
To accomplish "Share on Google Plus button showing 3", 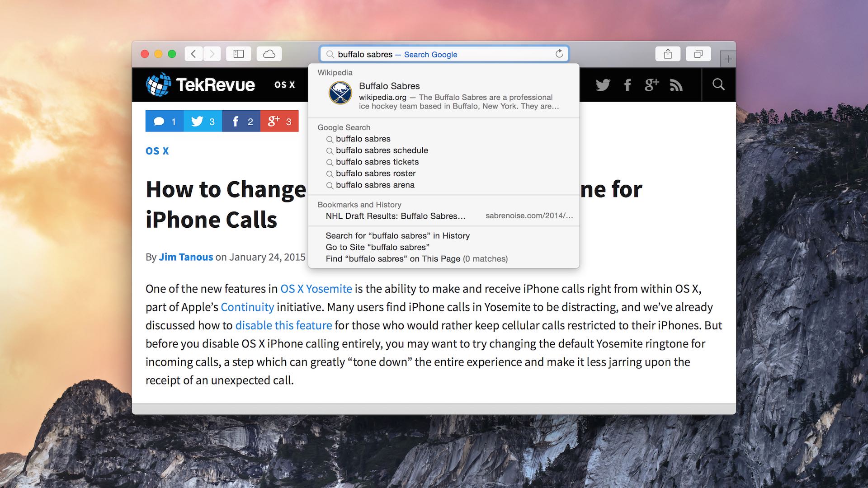I will coord(279,121).
